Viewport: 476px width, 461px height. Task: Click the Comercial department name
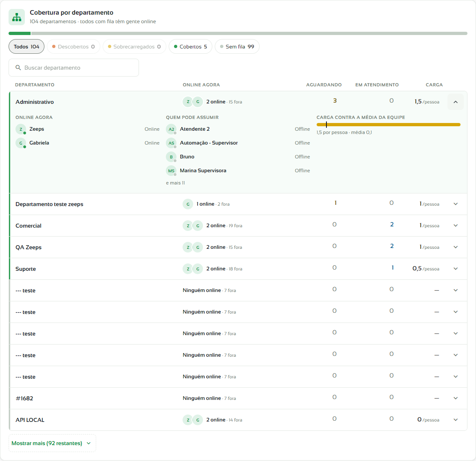click(x=29, y=226)
